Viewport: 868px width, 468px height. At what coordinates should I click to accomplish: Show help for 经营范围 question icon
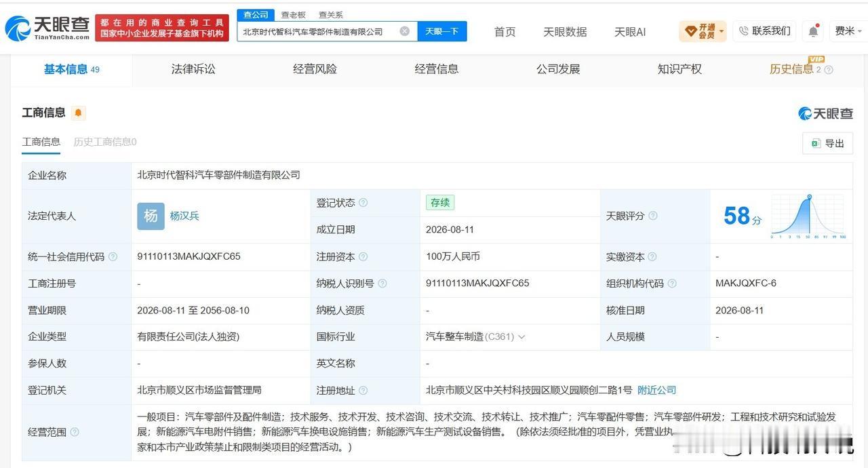tap(75, 432)
